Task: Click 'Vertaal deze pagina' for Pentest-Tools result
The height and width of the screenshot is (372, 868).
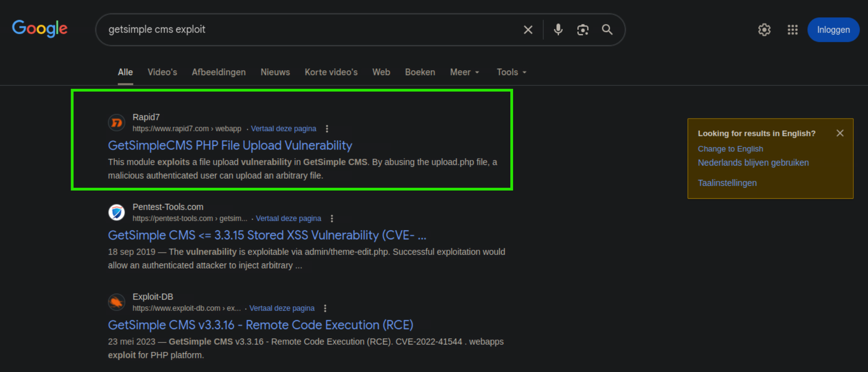Action: [288, 218]
